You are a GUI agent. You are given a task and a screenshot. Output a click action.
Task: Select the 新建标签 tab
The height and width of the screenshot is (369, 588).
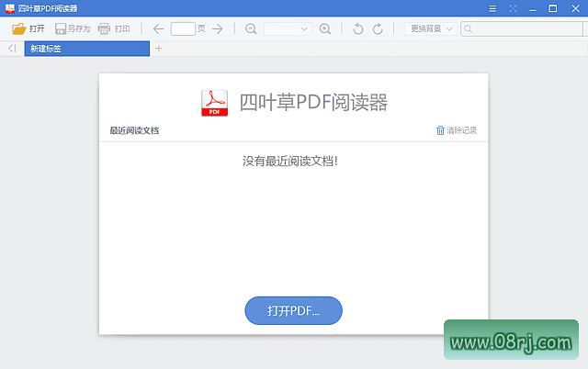coord(87,49)
